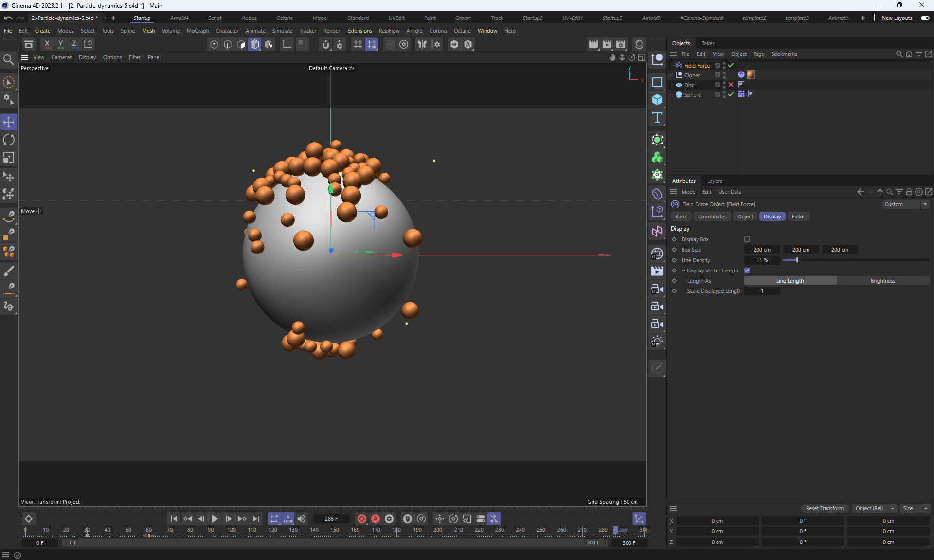Click the Play Forward button
The height and width of the screenshot is (560, 934).
[x=215, y=519]
